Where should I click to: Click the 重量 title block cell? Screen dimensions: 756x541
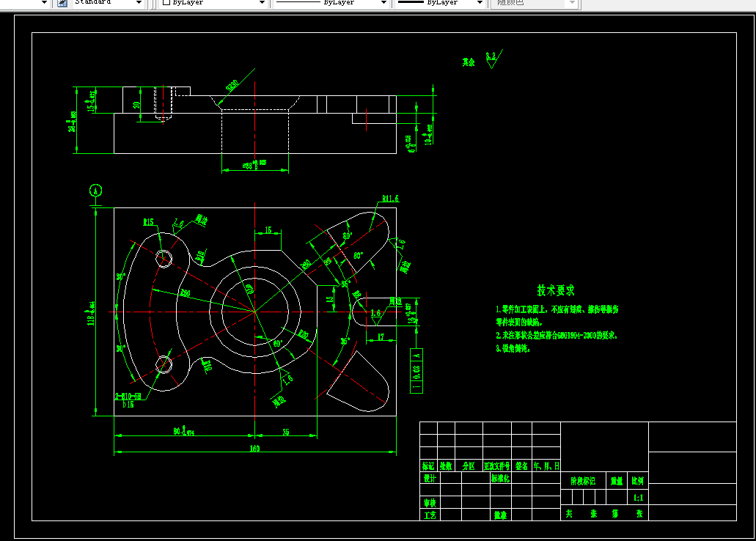(616, 481)
